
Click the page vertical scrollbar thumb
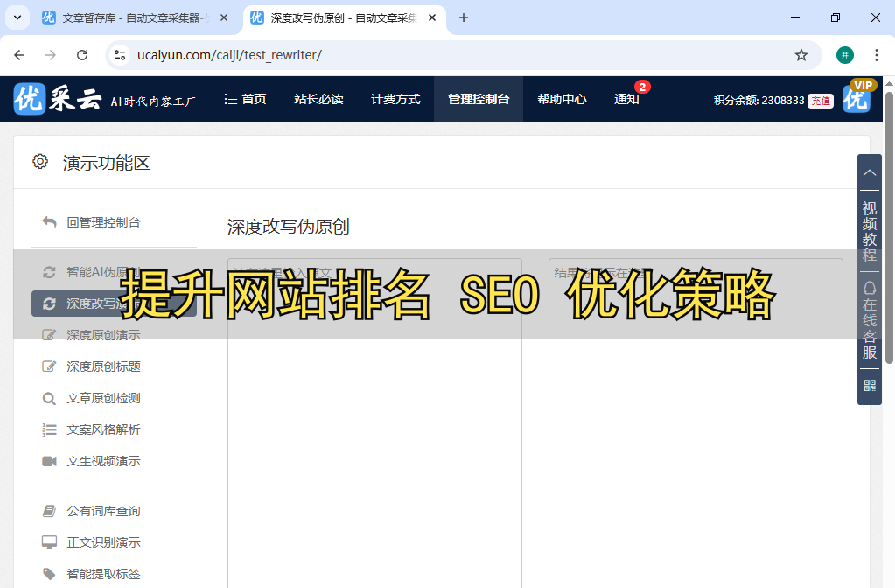pyautogui.click(x=889, y=227)
